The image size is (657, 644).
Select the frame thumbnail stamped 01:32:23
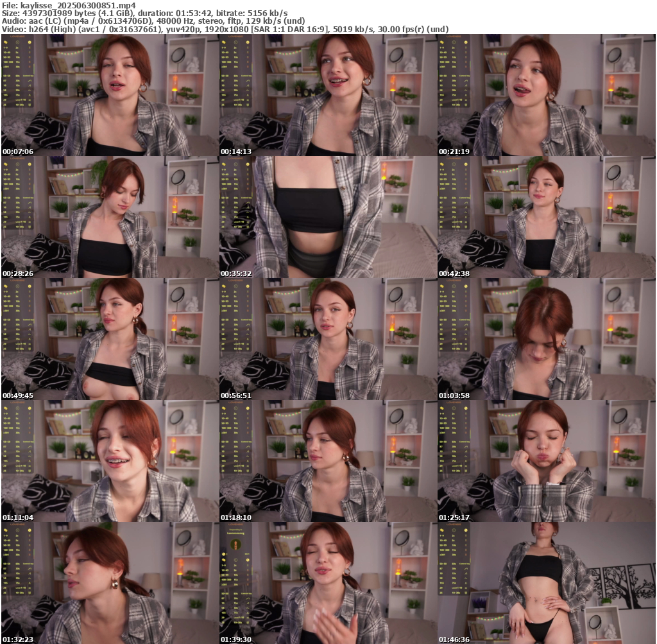(x=110, y=583)
